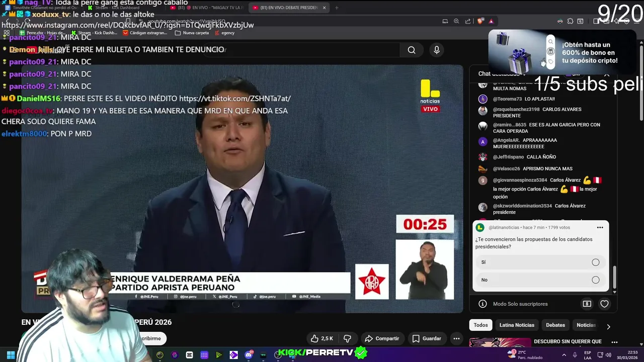Screen dimensions: 644x362
Task: Close the DEBATE PRESIDEN tab
Action: click(324, 8)
